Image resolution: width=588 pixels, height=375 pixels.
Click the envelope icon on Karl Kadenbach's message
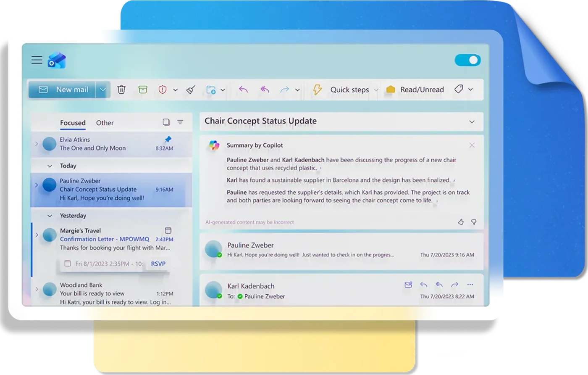click(x=408, y=285)
